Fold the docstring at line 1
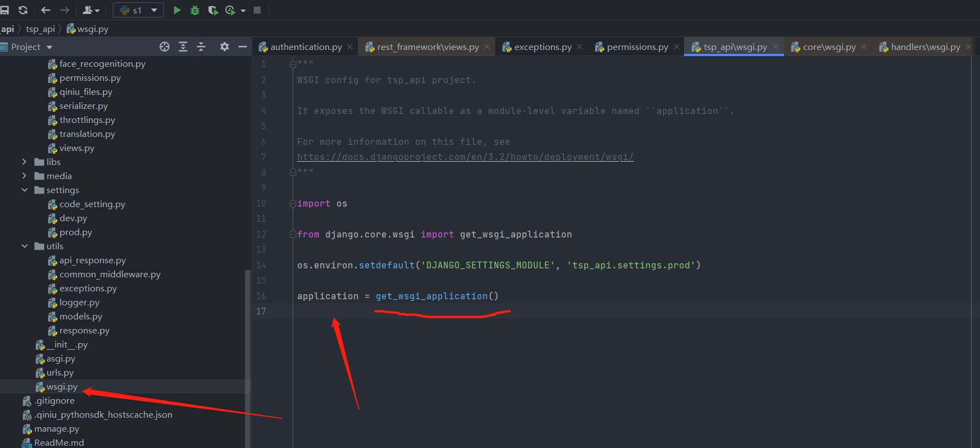Viewport: 980px width, 448px height. click(293, 65)
